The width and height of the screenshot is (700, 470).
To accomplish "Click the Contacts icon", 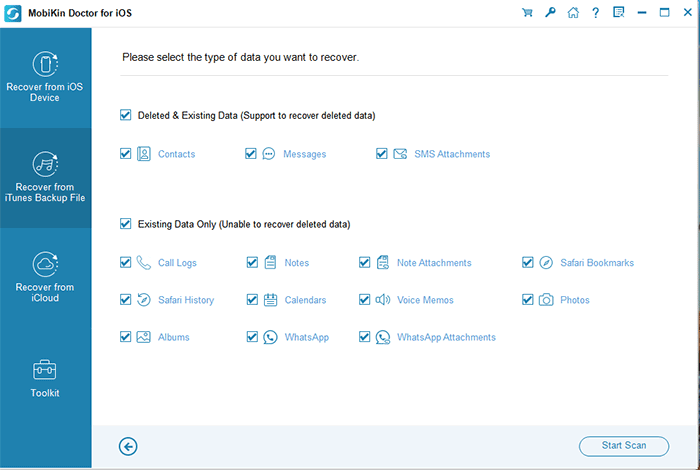I will pos(144,154).
